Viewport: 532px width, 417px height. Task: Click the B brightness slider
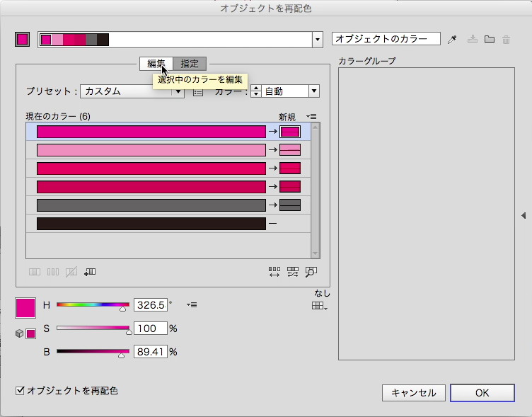pos(93,352)
